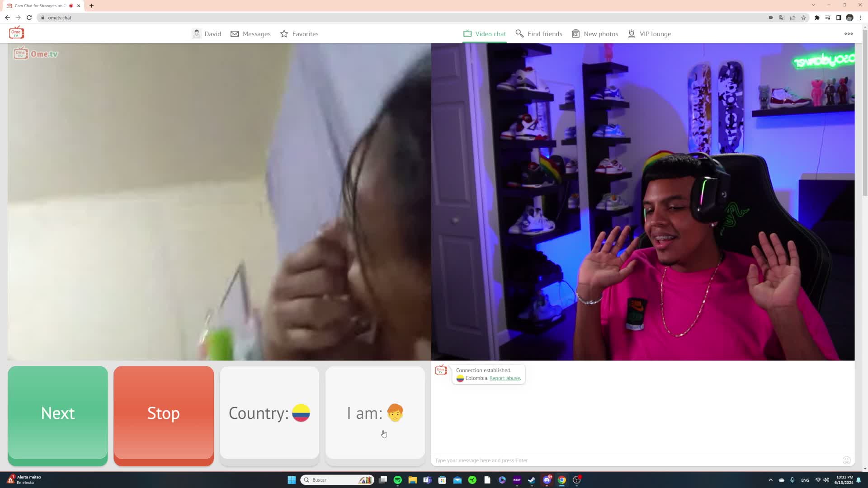The image size is (868, 488).
Task: Click the Ome TV logo icon
Action: pos(16,33)
